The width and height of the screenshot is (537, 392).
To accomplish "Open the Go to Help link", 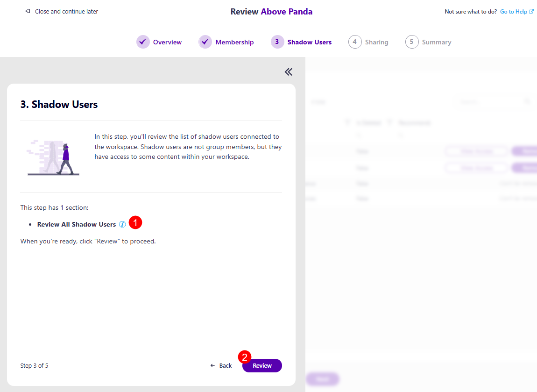I will point(514,11).
